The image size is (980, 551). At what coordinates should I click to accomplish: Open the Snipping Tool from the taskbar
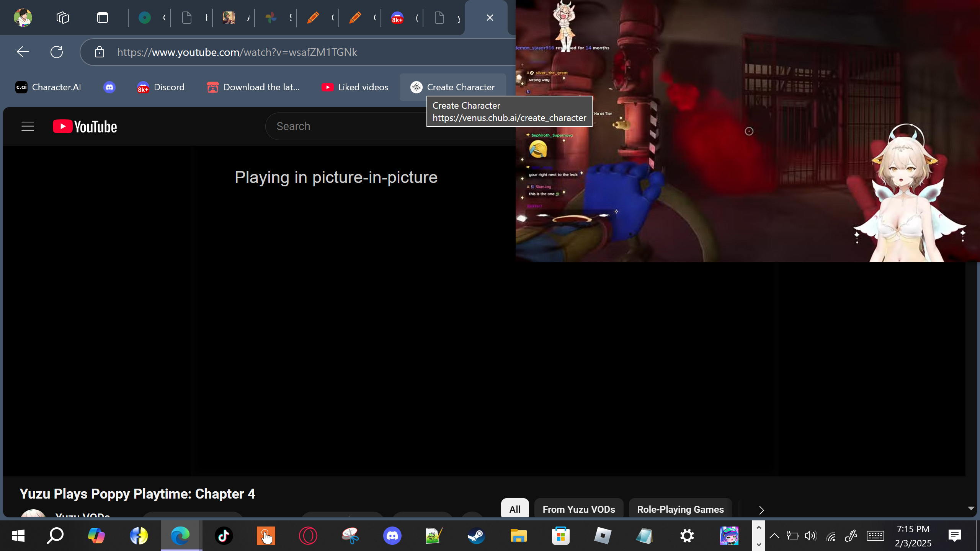click(x=350, y=536)
